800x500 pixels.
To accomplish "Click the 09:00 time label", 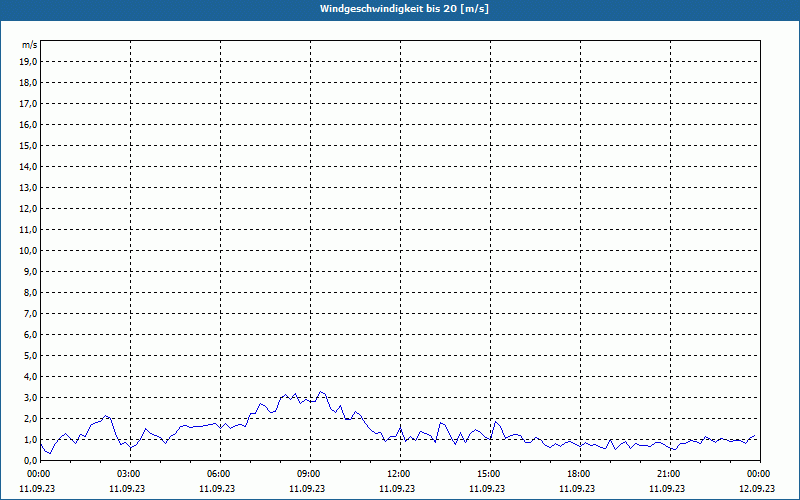I will click(x=310, y=474).
